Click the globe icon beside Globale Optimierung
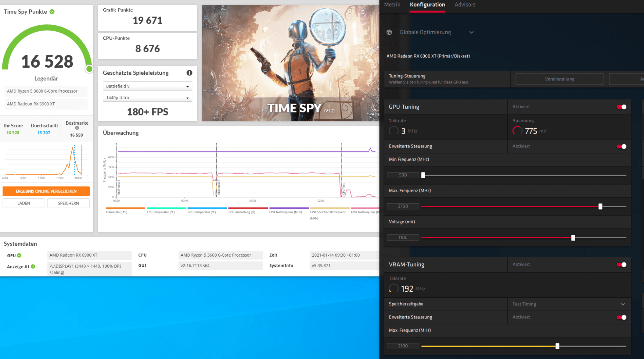Viewport: 644px width, 359px height. pyautogui.click(x=389, y=32)
